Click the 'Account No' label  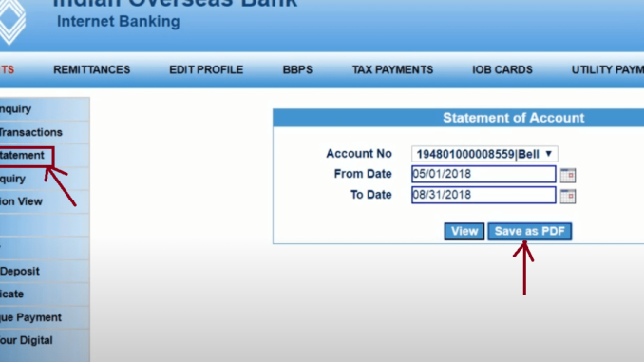coord(359,154)
